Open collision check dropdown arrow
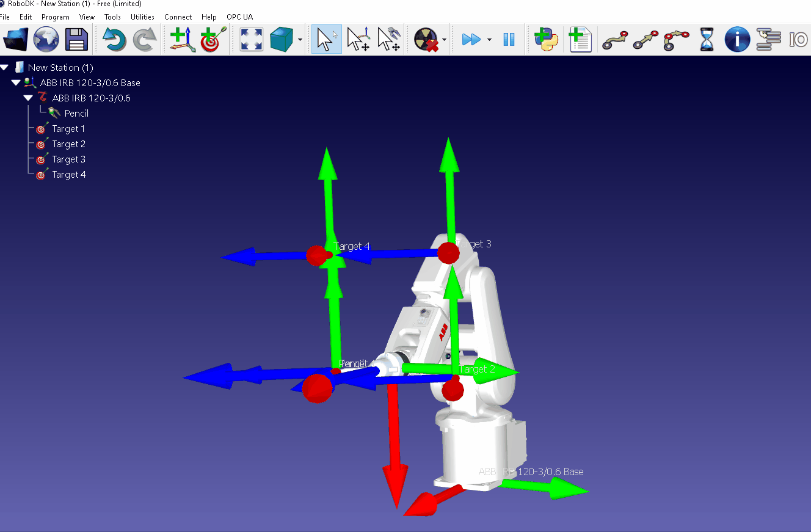This screenshot has height=532, width=811. tap(444, 40)
